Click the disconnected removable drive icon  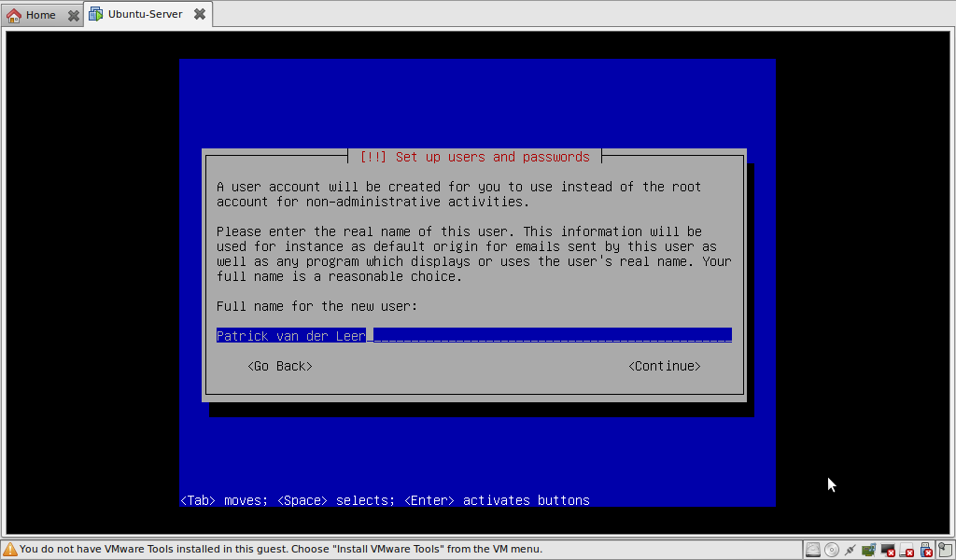[907, 550]
